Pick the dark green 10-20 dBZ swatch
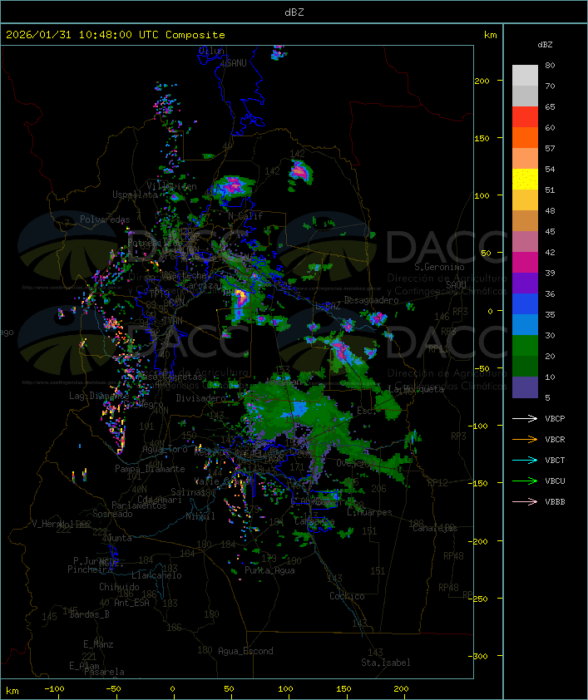 525,367
